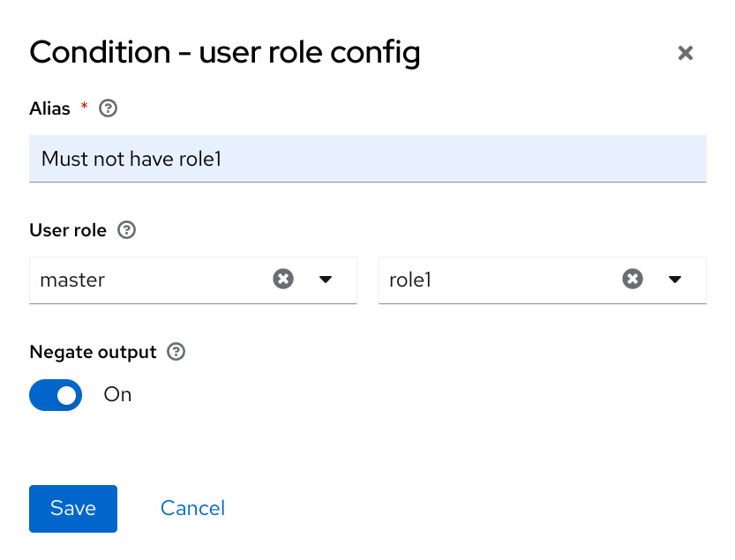Open the User role help tooltip
735x560 pixels.
[126, 230]
